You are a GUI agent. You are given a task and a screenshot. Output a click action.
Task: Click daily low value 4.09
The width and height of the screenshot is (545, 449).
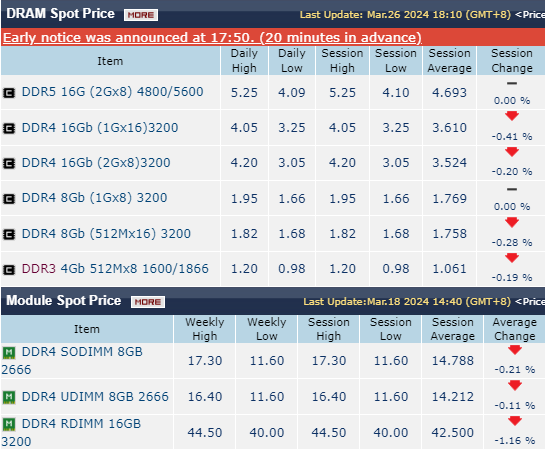point(292,93)
